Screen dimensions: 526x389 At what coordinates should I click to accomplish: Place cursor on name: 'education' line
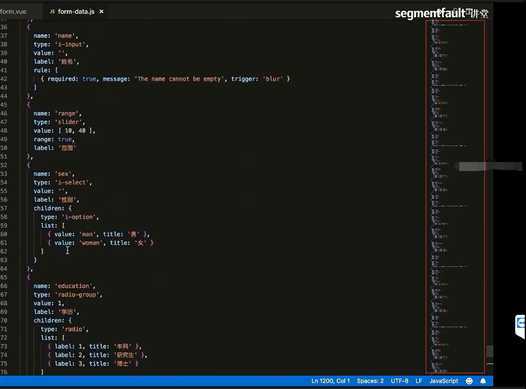[x=64, y=286]
